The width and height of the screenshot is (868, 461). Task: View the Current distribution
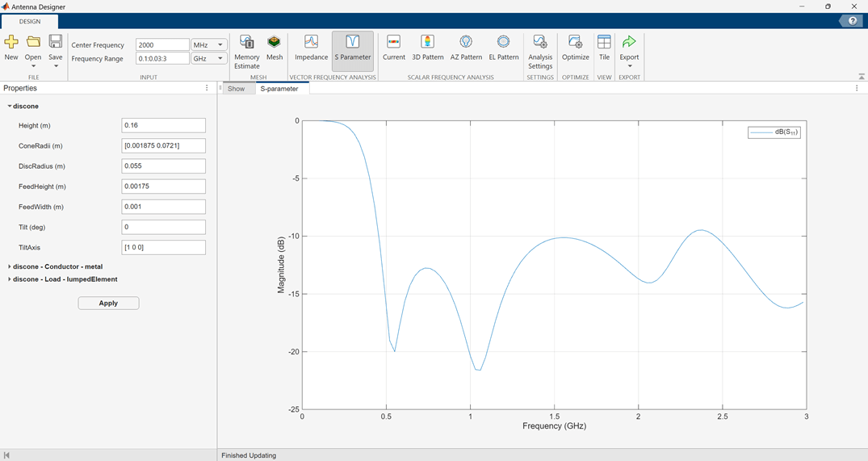click(394, 47)
